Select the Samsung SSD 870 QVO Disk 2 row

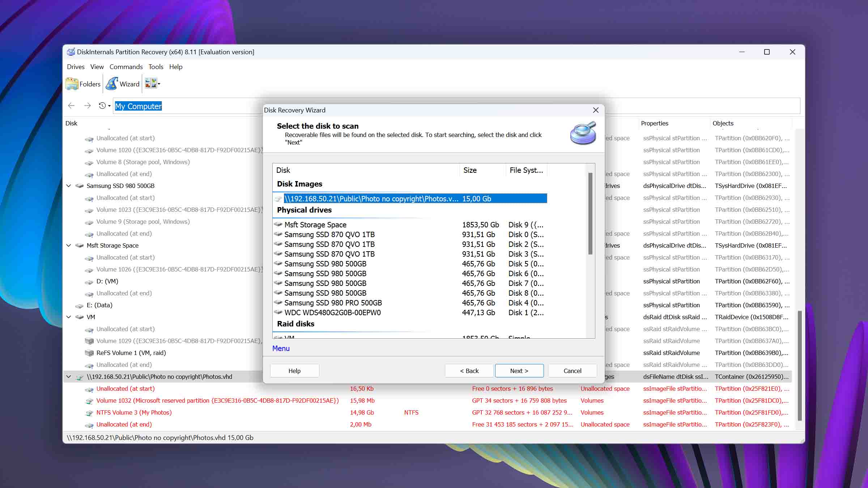pyautogui.click(x=410, y=244)
